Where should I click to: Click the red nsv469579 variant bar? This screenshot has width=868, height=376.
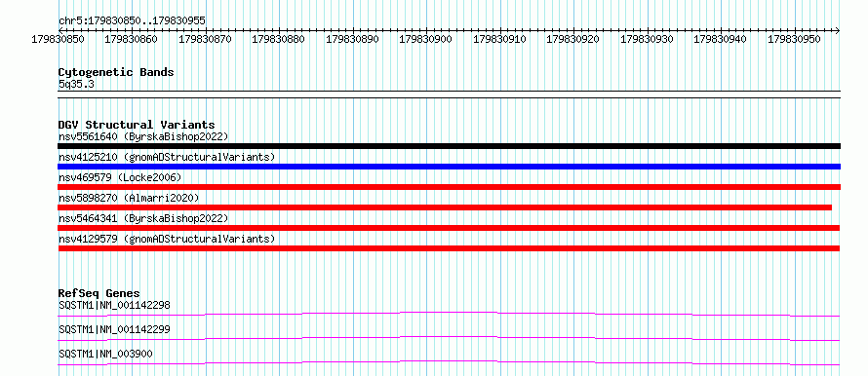[x=449, y=187]
